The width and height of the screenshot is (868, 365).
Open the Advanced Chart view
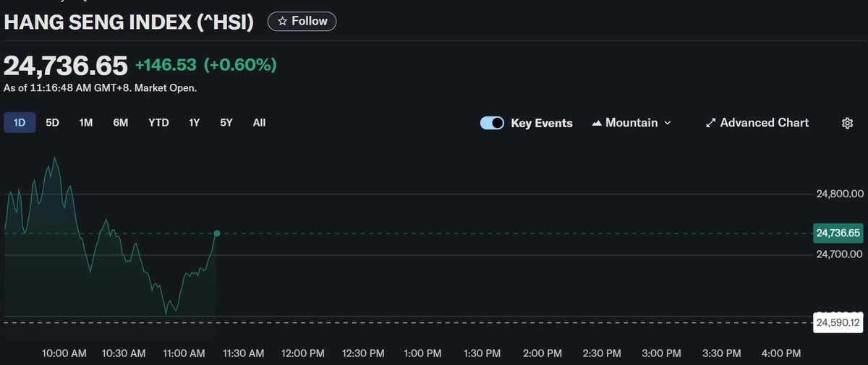coord(757,123)
